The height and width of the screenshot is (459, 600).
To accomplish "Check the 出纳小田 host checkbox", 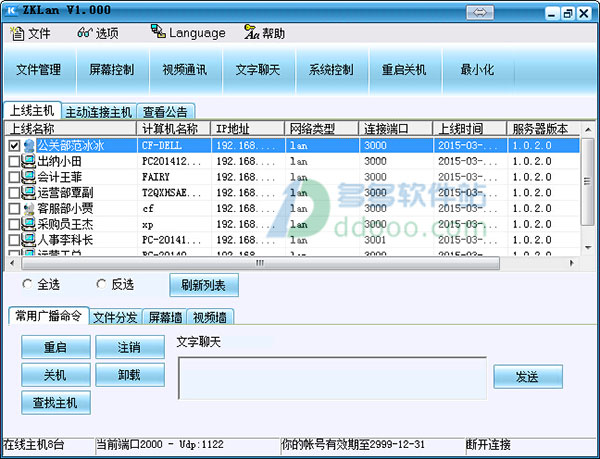I will [x=14, y=161].
